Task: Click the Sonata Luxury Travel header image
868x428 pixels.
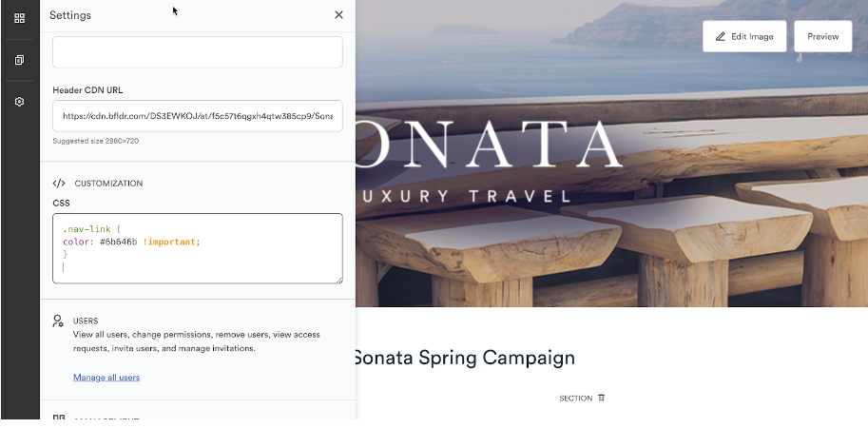Action: [611, 153]
